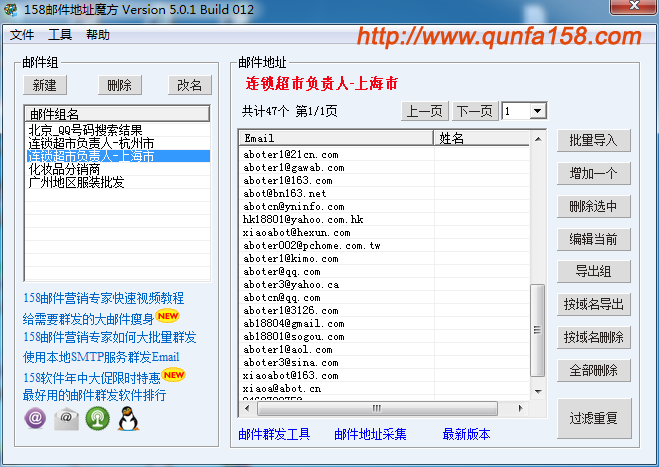
Task: Open 邮件地址采集 link
Action: tap(370, 434)
